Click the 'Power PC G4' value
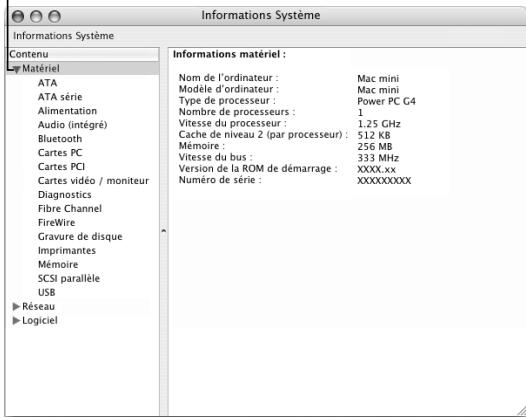526x420 pixels. coord(386,101)
